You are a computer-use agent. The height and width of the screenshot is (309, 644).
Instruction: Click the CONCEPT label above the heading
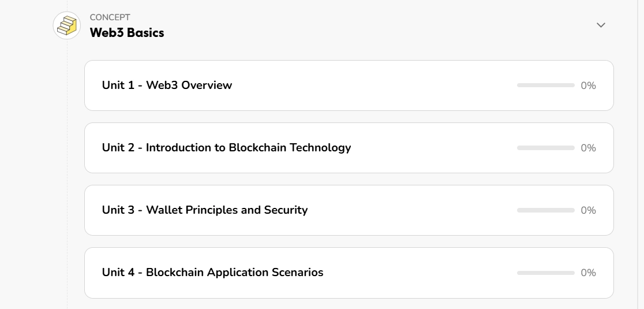coord(110,17)
